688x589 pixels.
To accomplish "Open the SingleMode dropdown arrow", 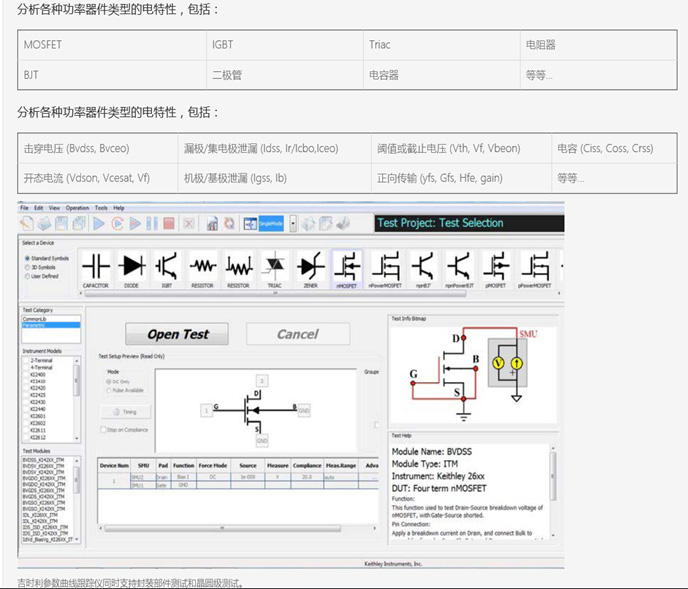I will click(x=293, y=224).
